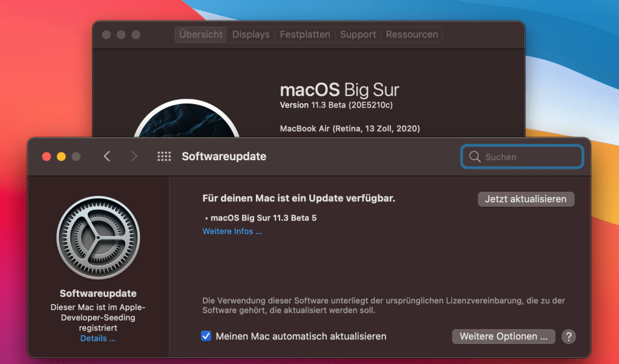The width and height of the screenshot is (619, 364).
Task: Open the 'Weitere Optionen …' dialog
Action: click(x=503, y=337)
